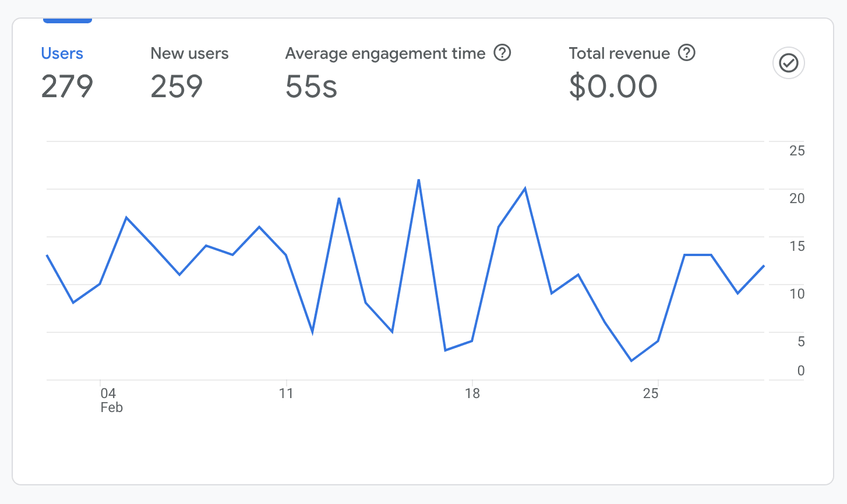Click the highest peak on the line chart

(419, 180)
